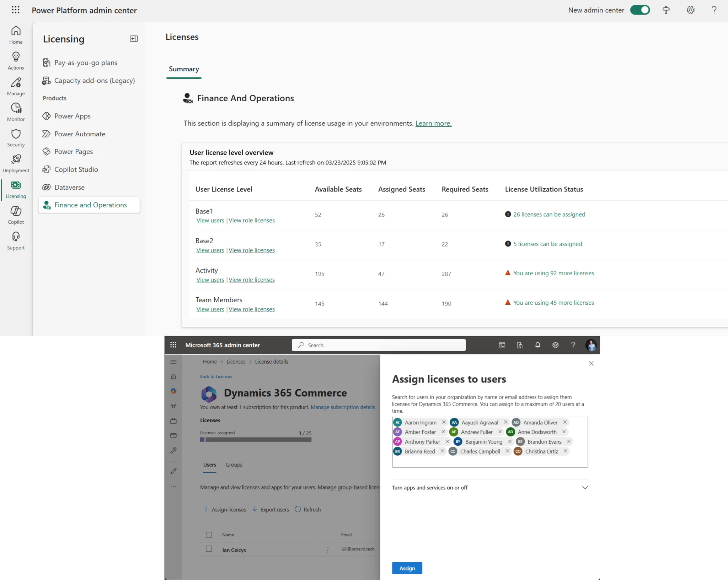Open Power Platform help question mark
Screen dimensions: 728x580
click(714, 10)
